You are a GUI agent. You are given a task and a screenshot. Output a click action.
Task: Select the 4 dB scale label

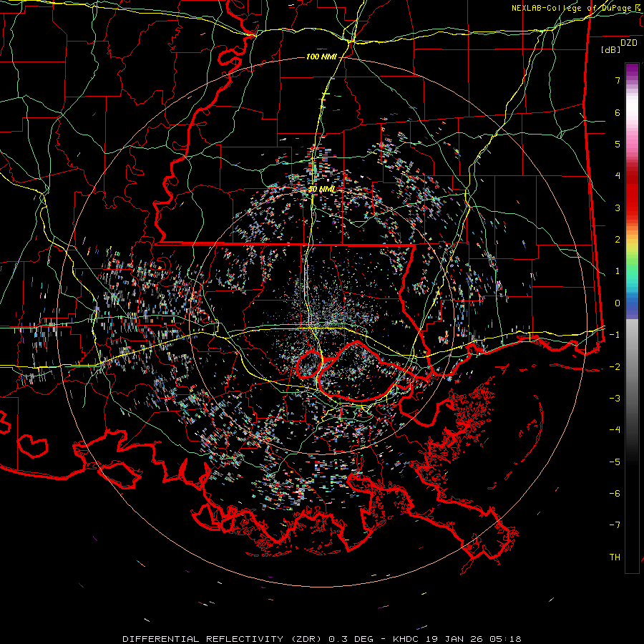tap(618, 176)
